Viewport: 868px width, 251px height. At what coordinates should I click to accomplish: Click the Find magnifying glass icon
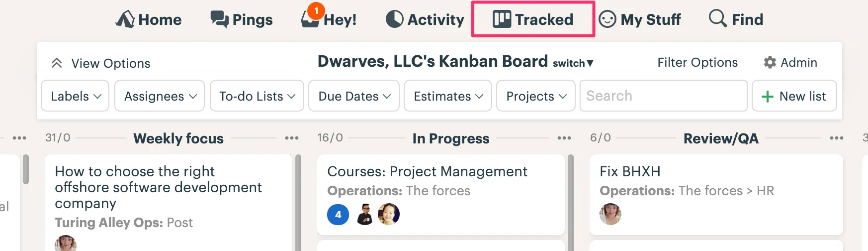tap(717, 18)
